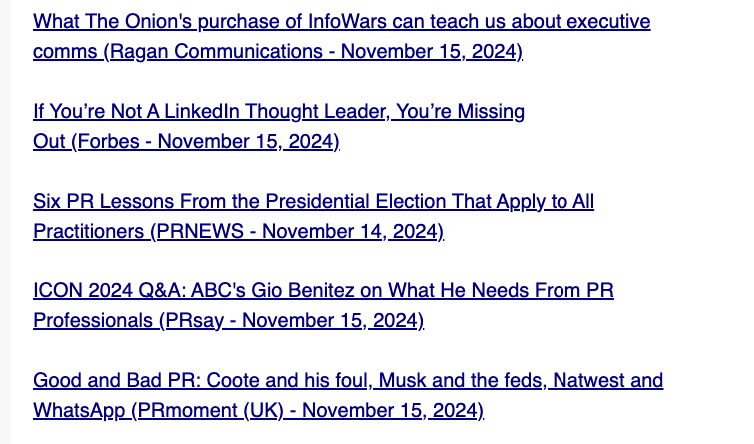Click the word 'WhatsApp' in Good and Bad PR link
The width and height of the screenshot is (754, 444).
[x=79, y=411]
